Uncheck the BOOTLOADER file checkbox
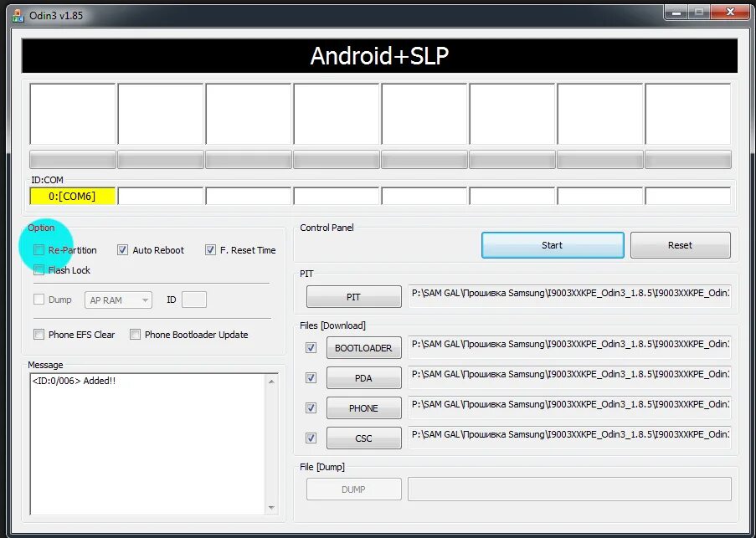This screenshot has width=756, height=538. [x=311, y=348]
